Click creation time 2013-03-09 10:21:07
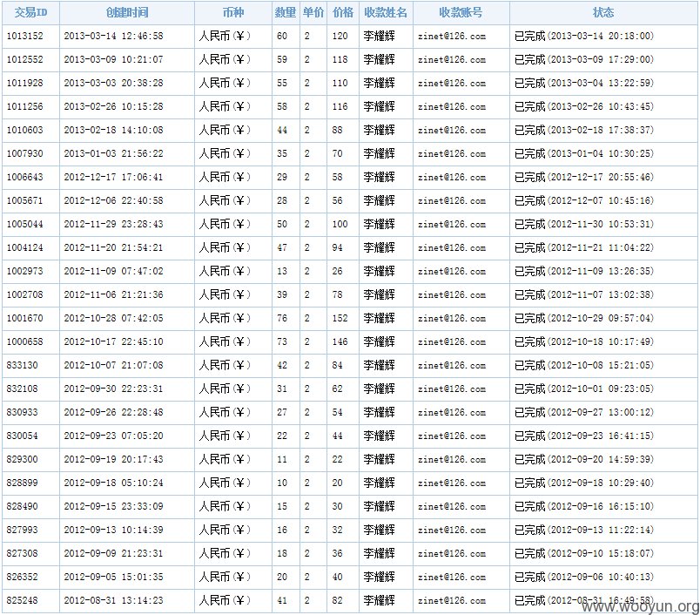Image resolution: width=700 pixels, height=615 pixels. (113, 59)
